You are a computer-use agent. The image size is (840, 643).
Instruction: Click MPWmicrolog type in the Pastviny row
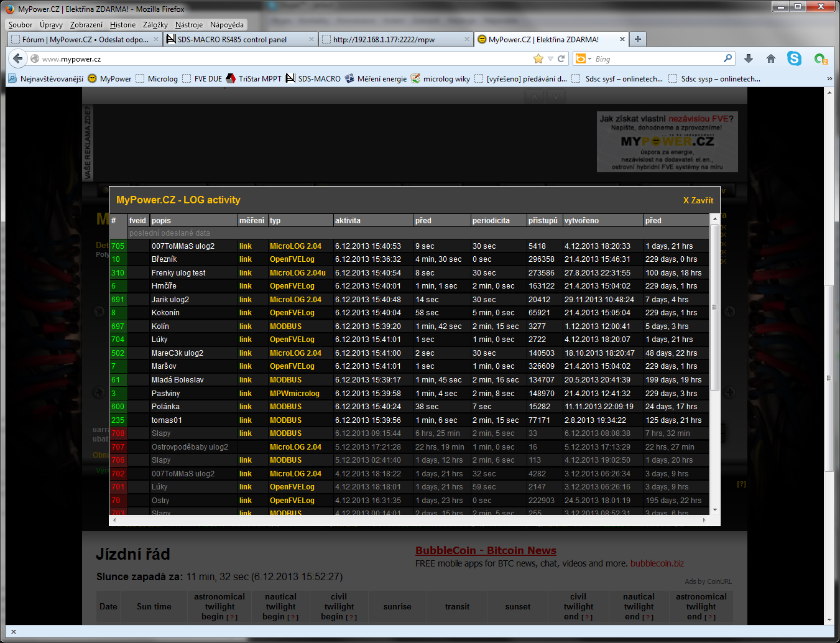295,394
